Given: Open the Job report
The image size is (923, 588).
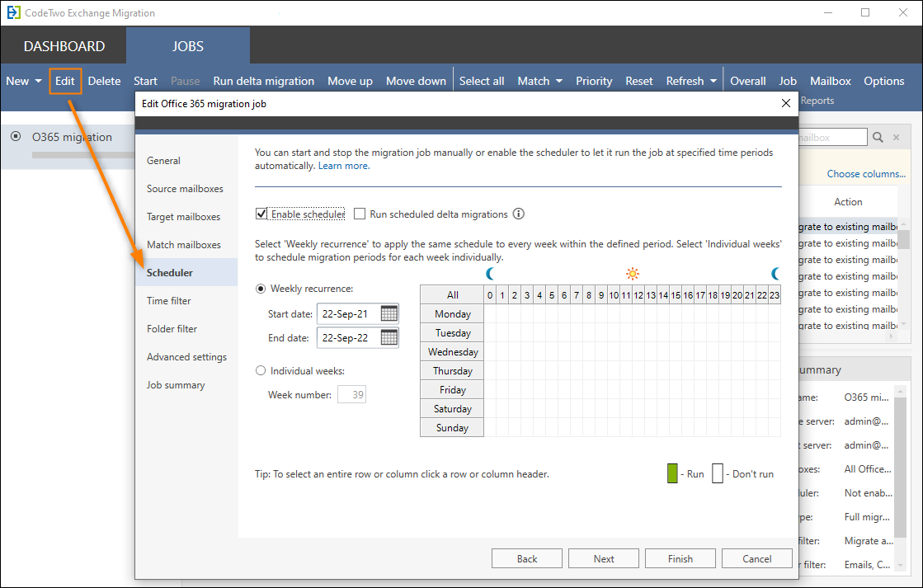Looking at the screenshot, I should click(788, 81).
